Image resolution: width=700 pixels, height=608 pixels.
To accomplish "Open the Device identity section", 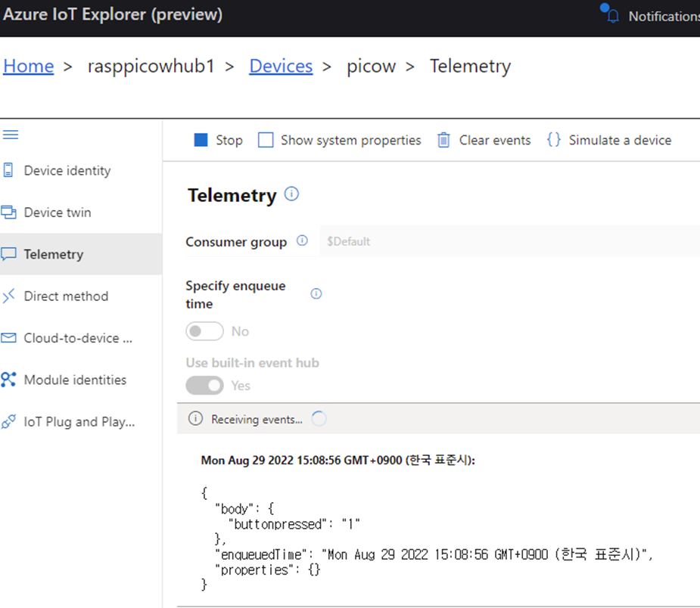I will (x=67, y=171).
